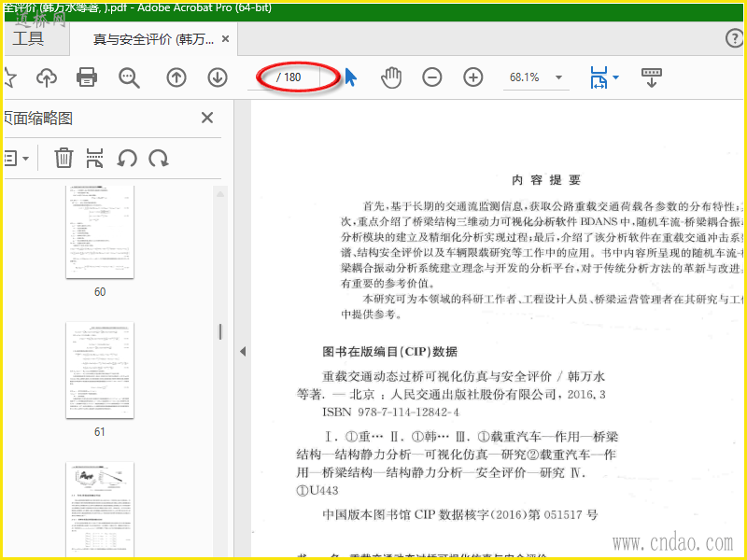Click the 图书在版编目(CIP)数据 heading
The image size is (747, 560).
(x=389, y=352)
